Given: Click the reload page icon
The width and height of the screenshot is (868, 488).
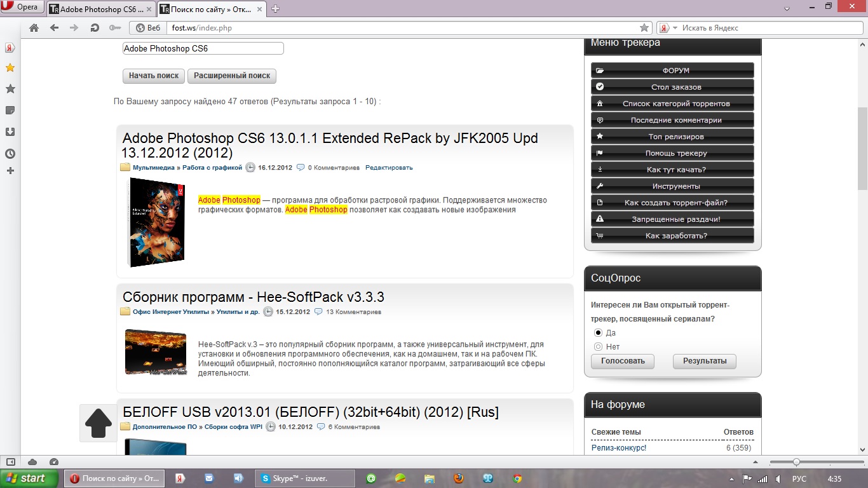Looking at the screenshot, I should pyautogui.click(x=95, y=28).
